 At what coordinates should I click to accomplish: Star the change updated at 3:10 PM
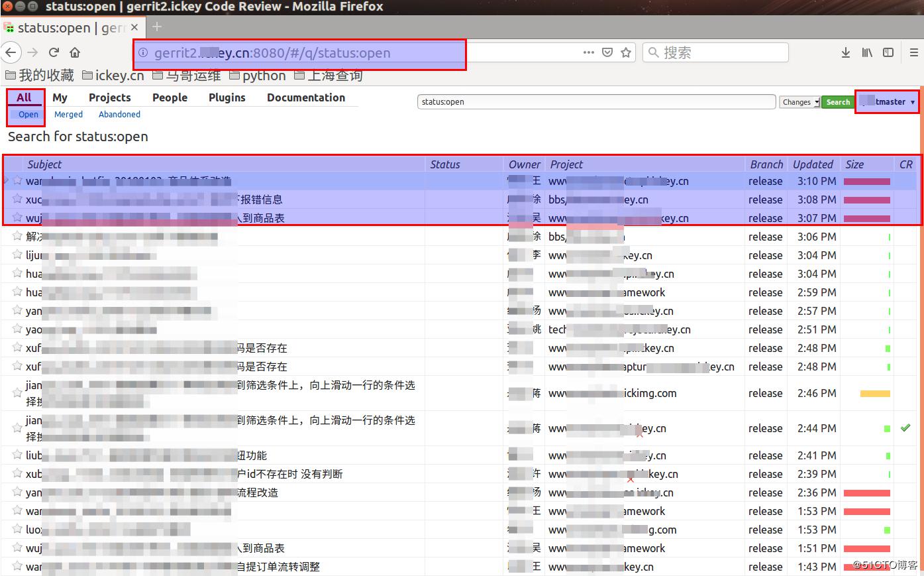pyautogui.click(x=17, y=180)
